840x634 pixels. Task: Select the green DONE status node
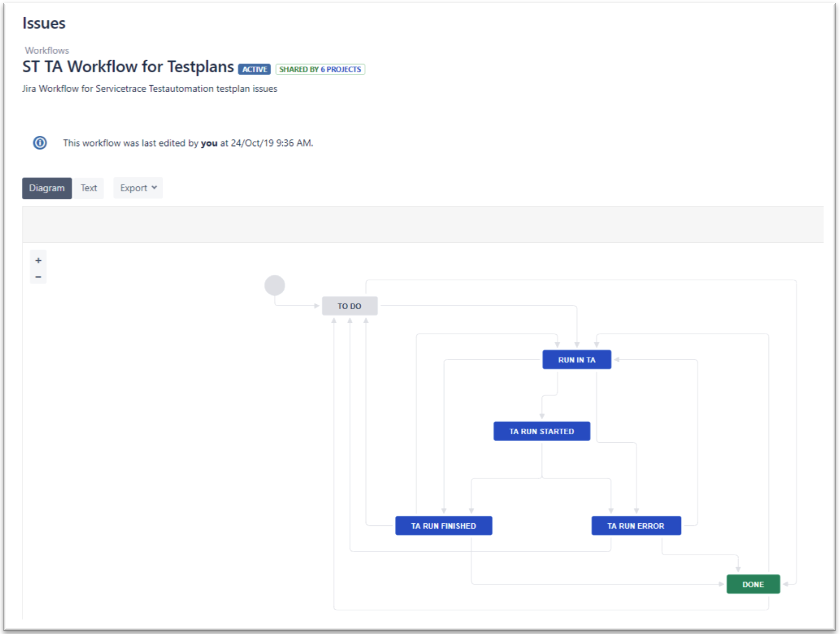tap(753, 584)
